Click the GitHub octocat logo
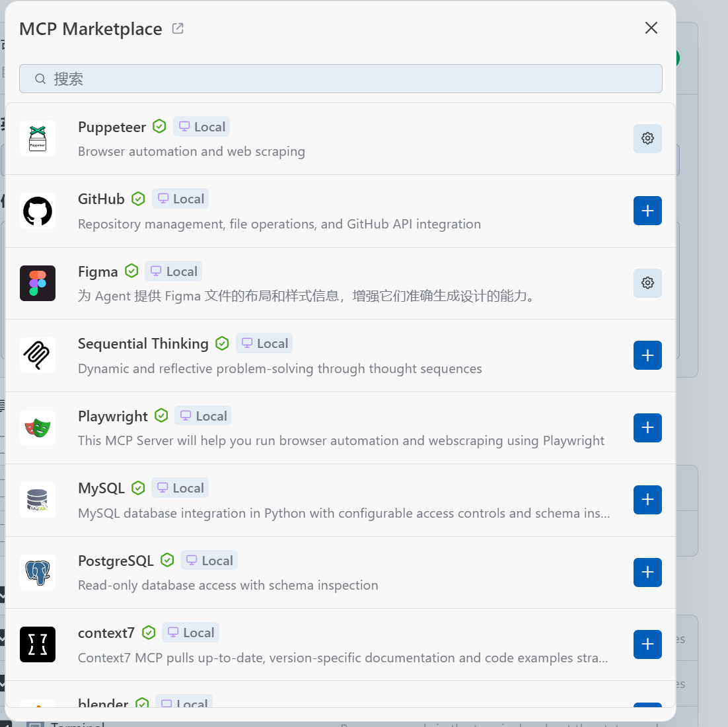The height and width of the screenshot is (727, 728). click(x=38, y=211)
